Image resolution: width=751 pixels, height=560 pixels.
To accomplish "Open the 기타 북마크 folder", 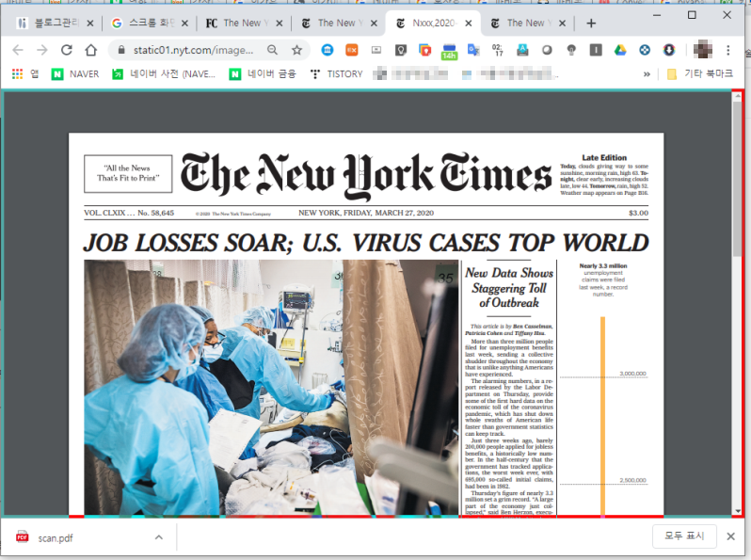I will click(x=700, y=73).
